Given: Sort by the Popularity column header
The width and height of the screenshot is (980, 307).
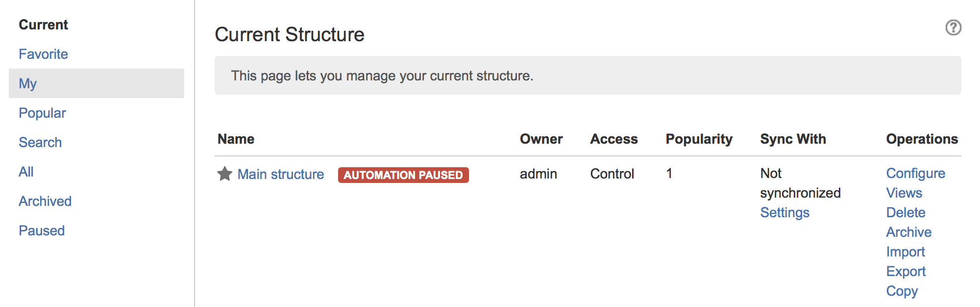Looking at the screenshot, I should pos(699,139).
